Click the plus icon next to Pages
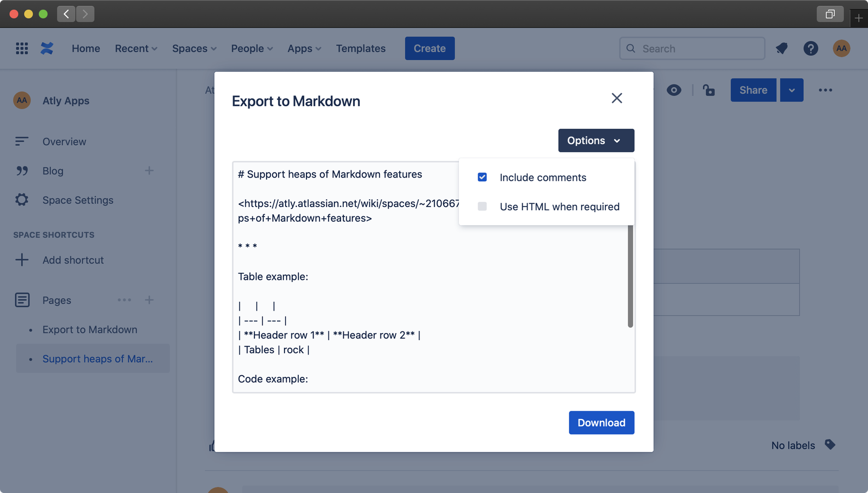Viewport: 868px width, 493px height. click(149, 300)
